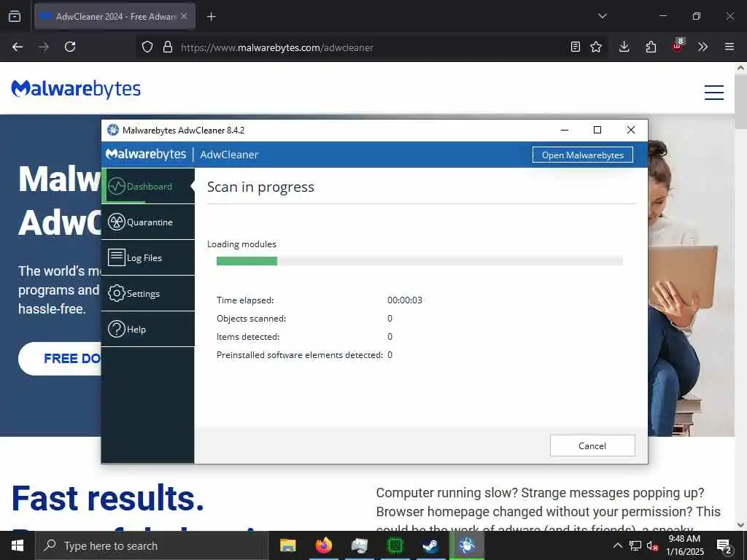Click the Open Malwarebytes button
Screen dimensions: 747x560
[582, 155]
